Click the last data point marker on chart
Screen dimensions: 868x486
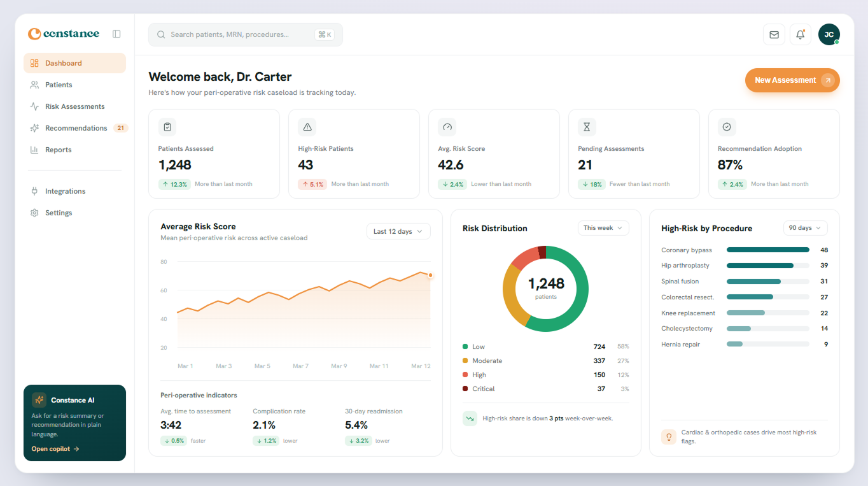pos(430,275)
